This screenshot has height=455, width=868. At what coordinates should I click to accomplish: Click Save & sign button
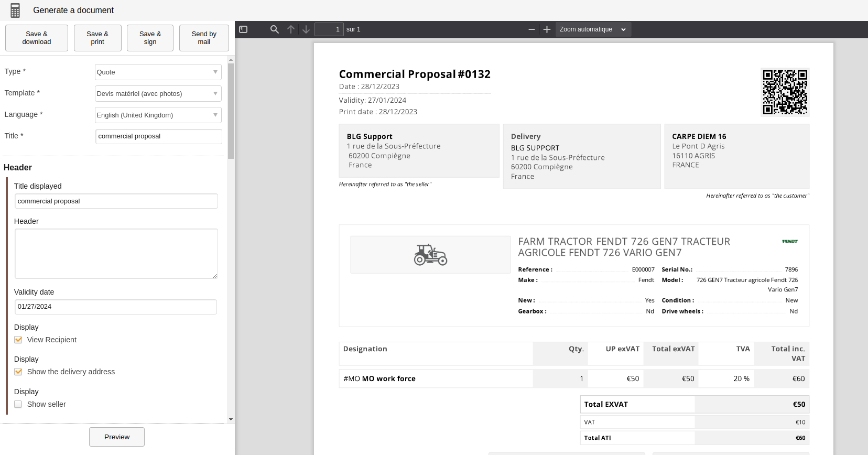[x=150, y=38]
